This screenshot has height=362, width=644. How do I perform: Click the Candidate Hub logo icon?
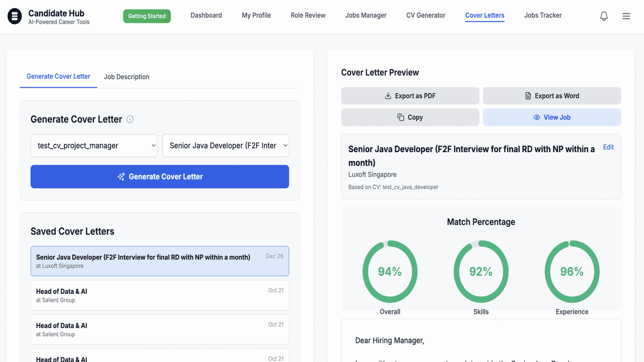point(14,17)
